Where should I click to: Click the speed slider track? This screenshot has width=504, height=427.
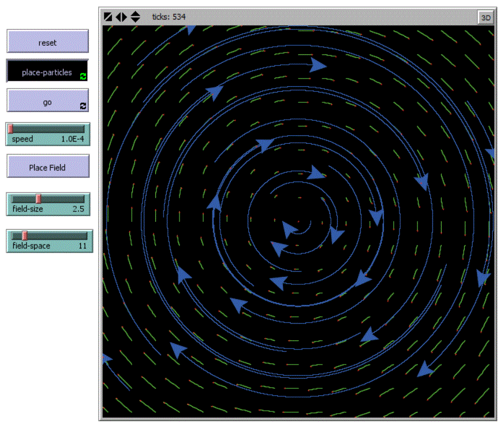(x=48, y=129)
